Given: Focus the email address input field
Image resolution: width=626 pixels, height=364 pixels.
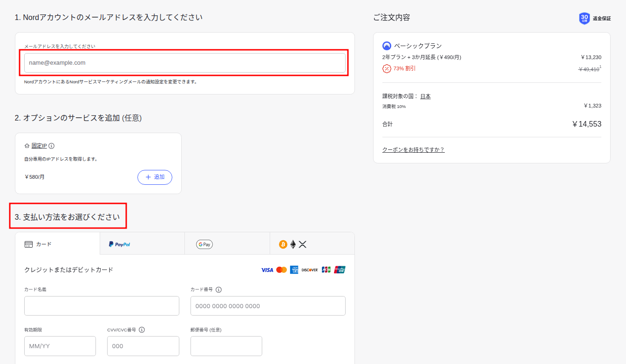Looking at the screenshot, I should point(184,63).
